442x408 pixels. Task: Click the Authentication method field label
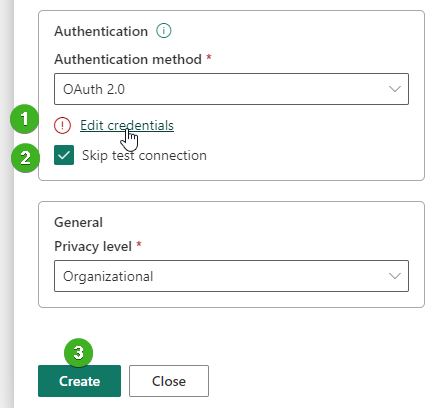point(128,59)
